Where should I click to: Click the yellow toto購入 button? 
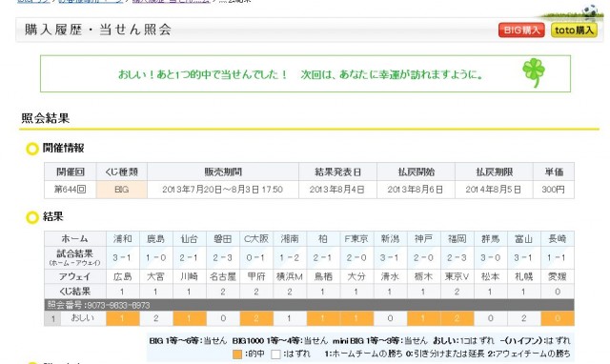coord(574,30)
